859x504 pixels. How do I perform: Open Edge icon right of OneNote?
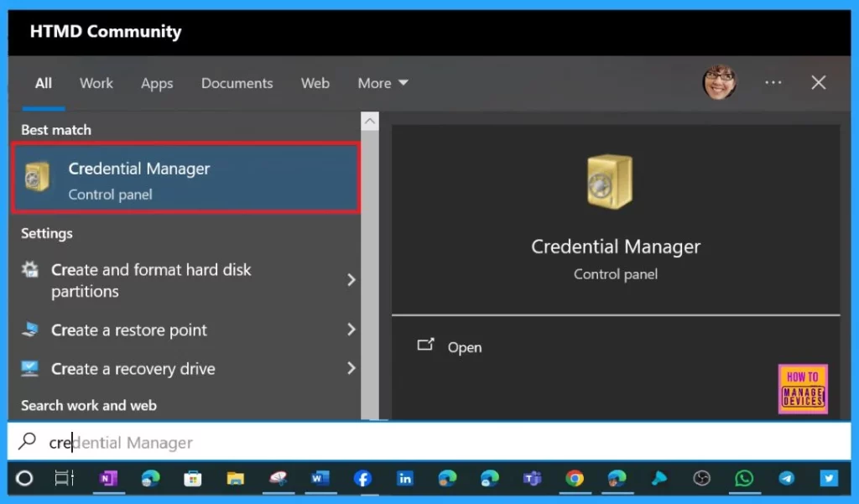point(150,479)
